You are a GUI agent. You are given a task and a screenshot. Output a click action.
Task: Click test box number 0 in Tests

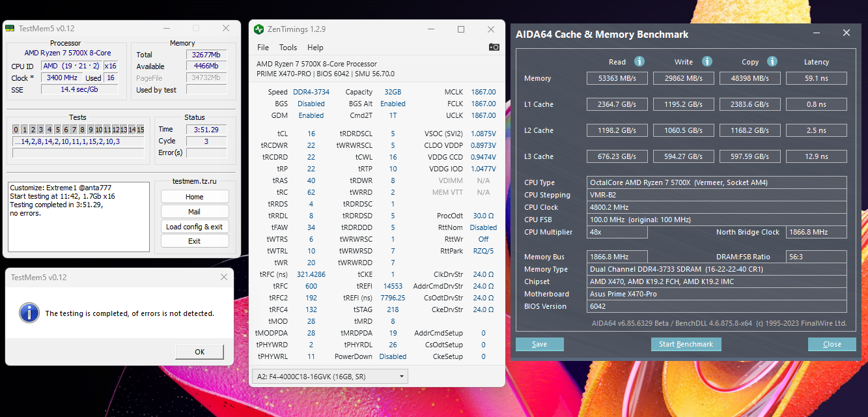click(x=16, y=130)
